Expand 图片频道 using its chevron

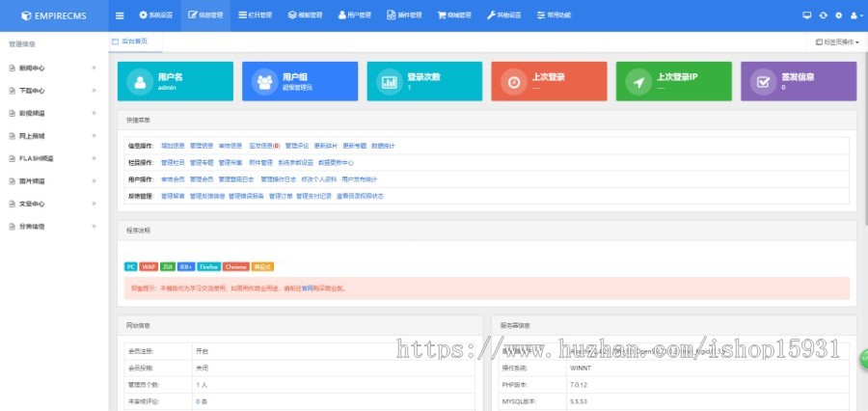(x=94, y=181)
